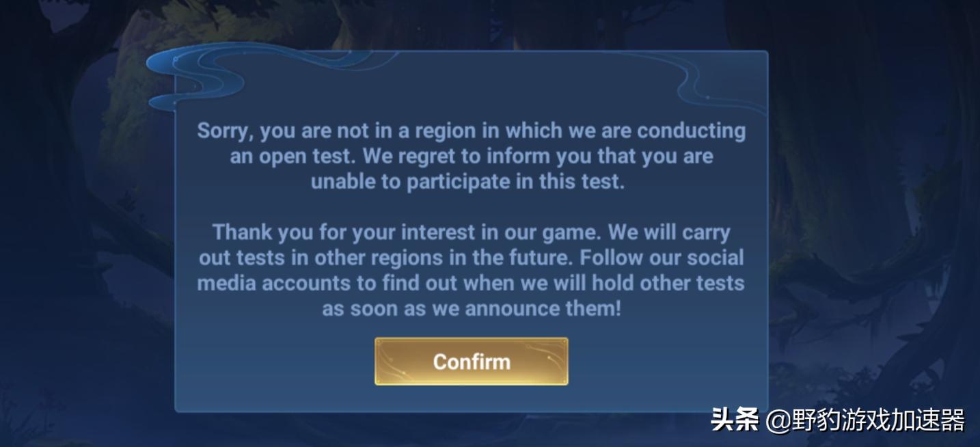
Task: Click the line starting "Thank you for your interest"
Action: pos(471,232)
